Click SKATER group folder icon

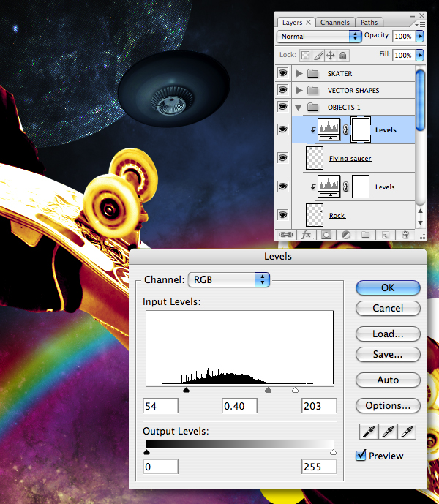tap(312, 74)
